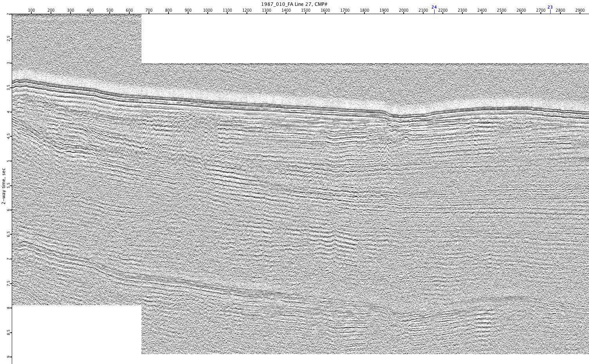Click the '2-way time, sec' axis label
This screenshot has height=364, width=589.
4,186
